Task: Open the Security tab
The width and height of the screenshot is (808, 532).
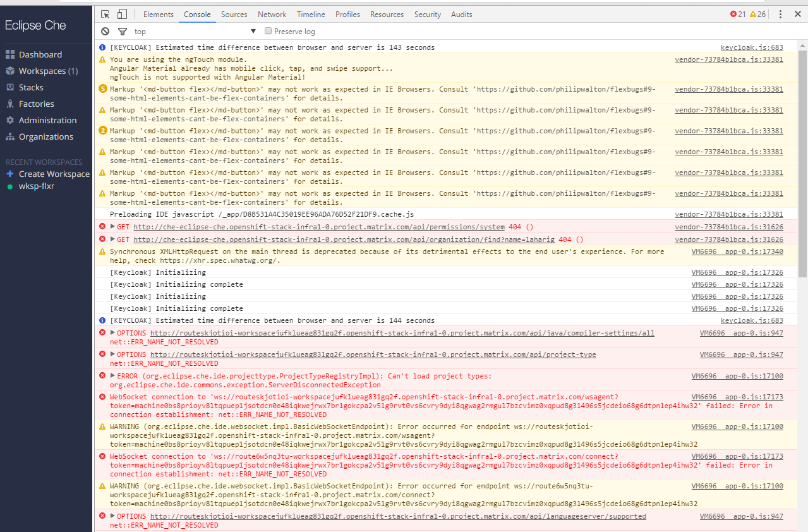Action: pyautogui.click(x=428, y=15)
